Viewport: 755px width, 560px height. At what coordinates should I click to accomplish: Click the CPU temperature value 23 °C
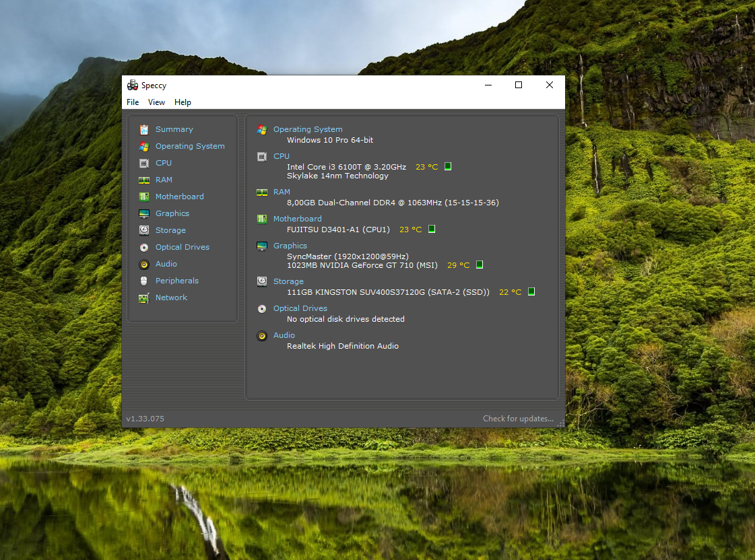click(x=426, y=167)
